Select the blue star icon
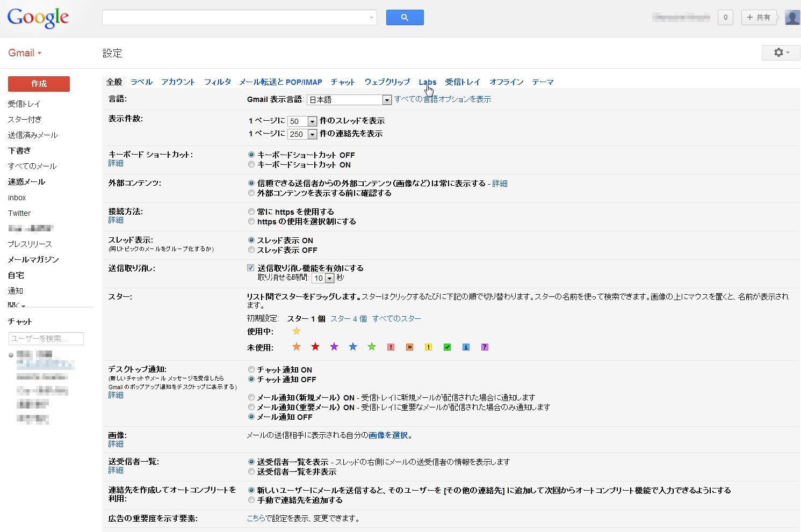The image size is (801, 532). (x=353, y=347)
